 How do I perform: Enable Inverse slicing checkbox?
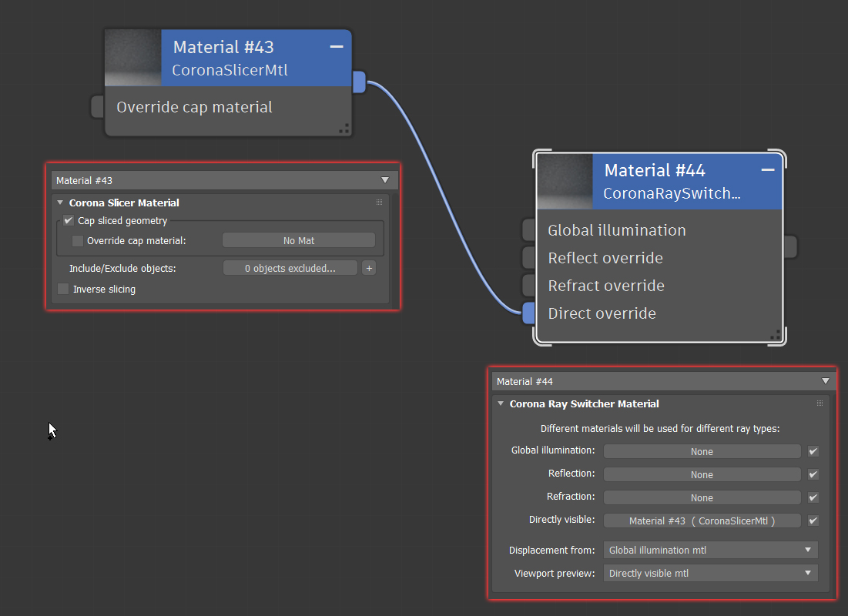(x=63, y=289)
